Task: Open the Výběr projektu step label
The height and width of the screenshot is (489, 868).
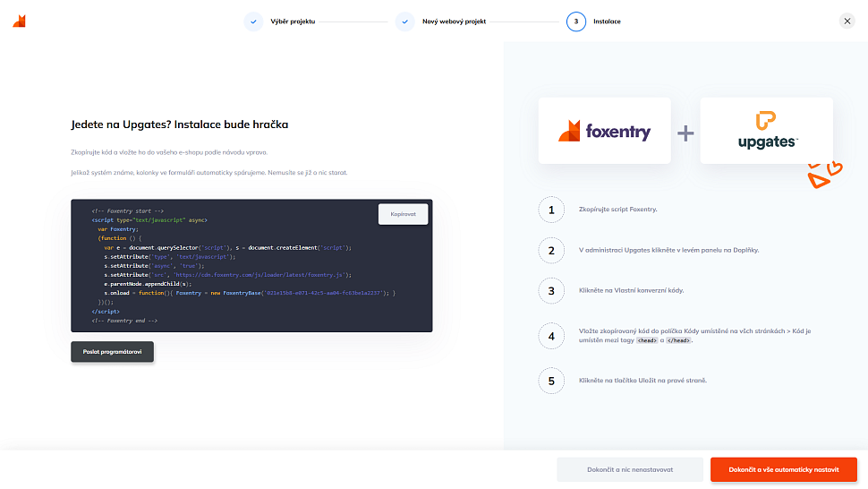Action: 293,21
